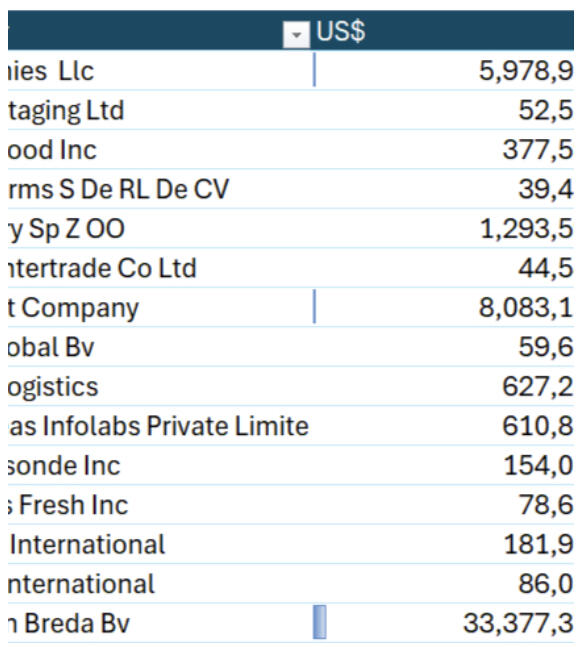This screenshot has width=579, height=647.
Task: Click the 'taging Ltd' name cell
Action: [160, 110]
